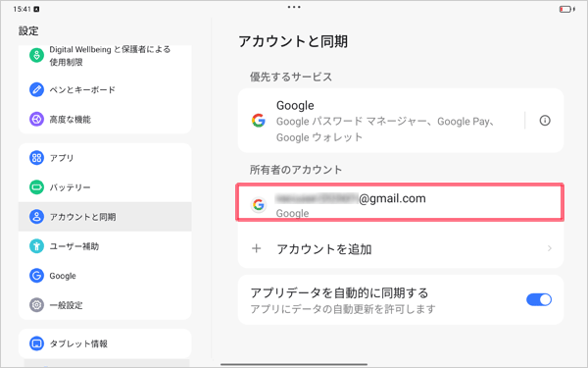
Task: Tap the 15:41 clock in status bar
Action: [22, 9]
